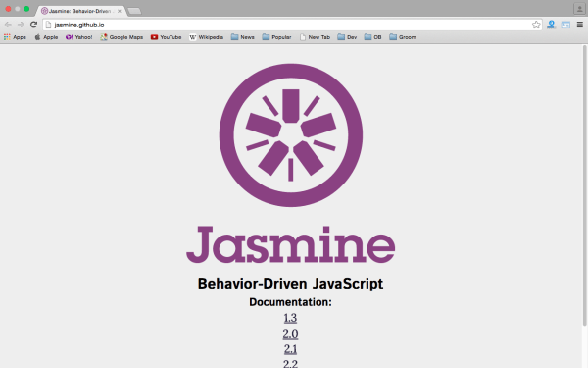
Task: Click the page icon in the address bar
Action: [48, 25]
